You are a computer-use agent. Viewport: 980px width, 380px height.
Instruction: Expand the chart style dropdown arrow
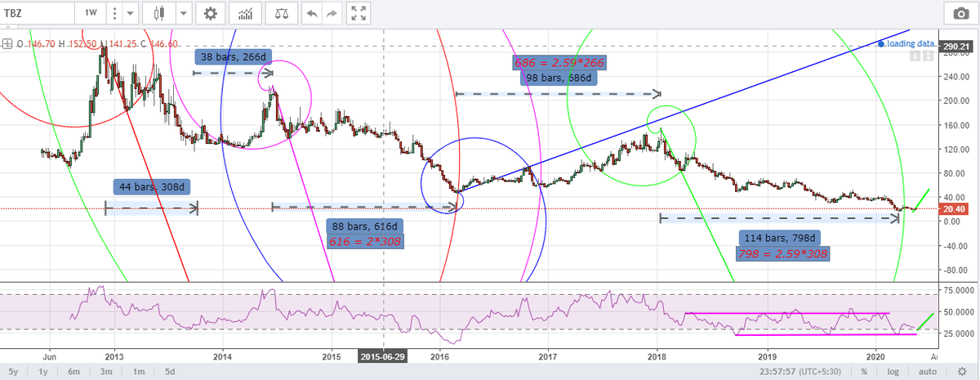(183, 13)
